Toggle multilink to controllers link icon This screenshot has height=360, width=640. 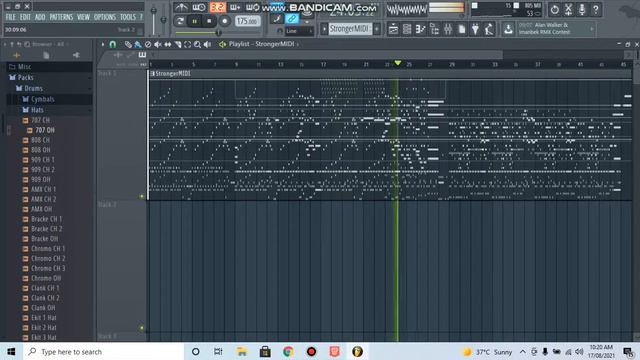point(292,18)
